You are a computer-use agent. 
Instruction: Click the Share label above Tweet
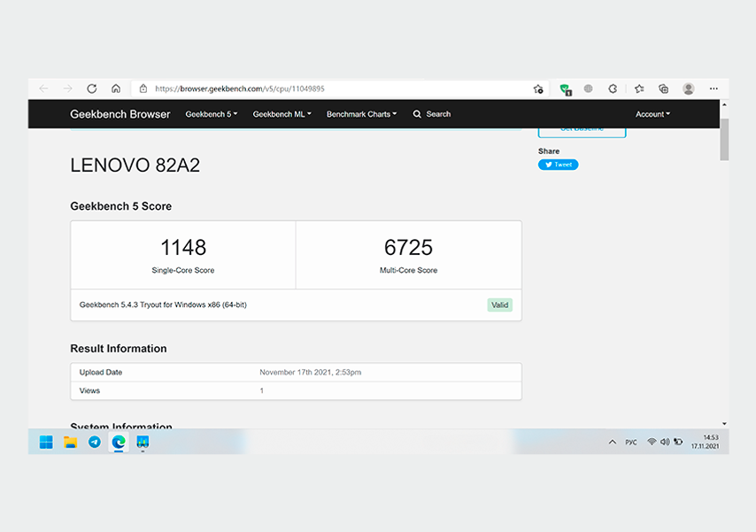click(x=549, y=151)
